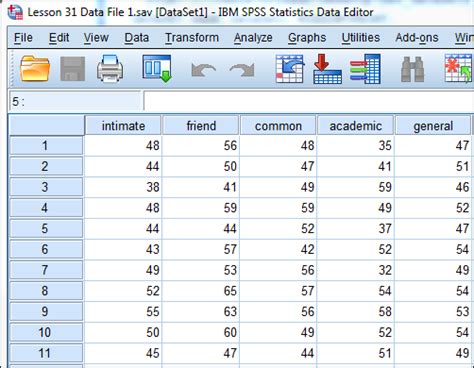Select row header 10
The image size is (474, 368).
point(46,332)
